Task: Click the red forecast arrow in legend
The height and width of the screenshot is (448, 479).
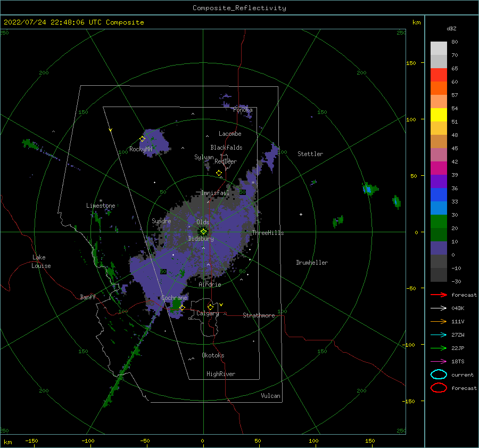Action: 439,295
